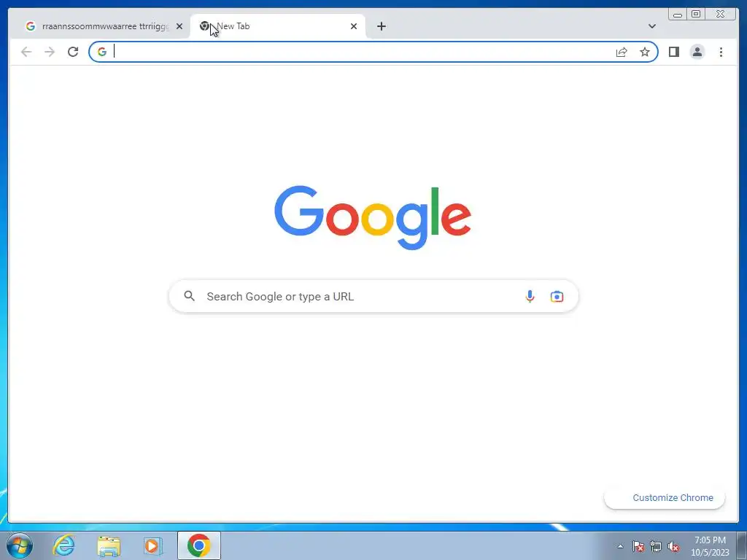
Task: Click the Google logo
Action: pyautogui.click(x=373, y=217)
